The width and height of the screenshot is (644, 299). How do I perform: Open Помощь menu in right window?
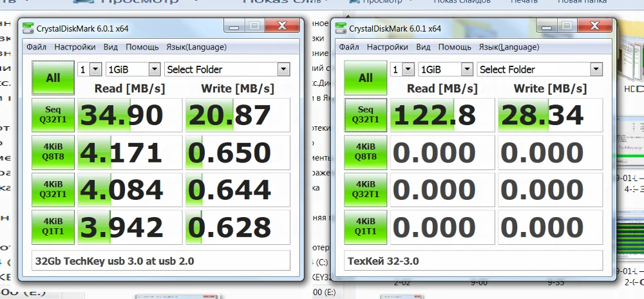point(455,47)
